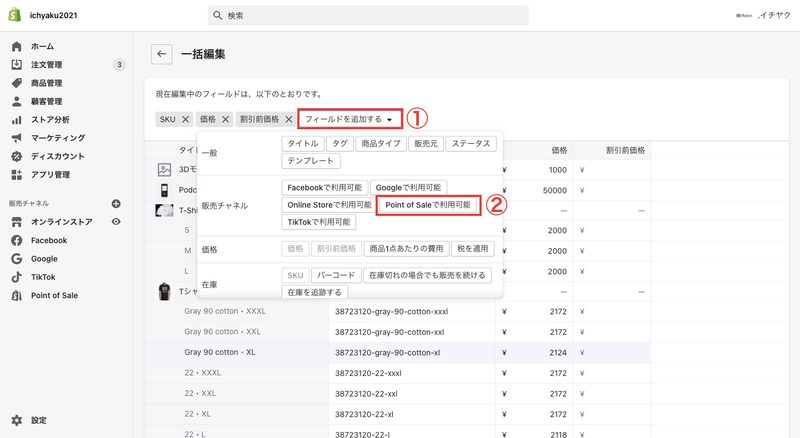Open the ホーム home icon
The image size is (800, 438).
(17, 46)
